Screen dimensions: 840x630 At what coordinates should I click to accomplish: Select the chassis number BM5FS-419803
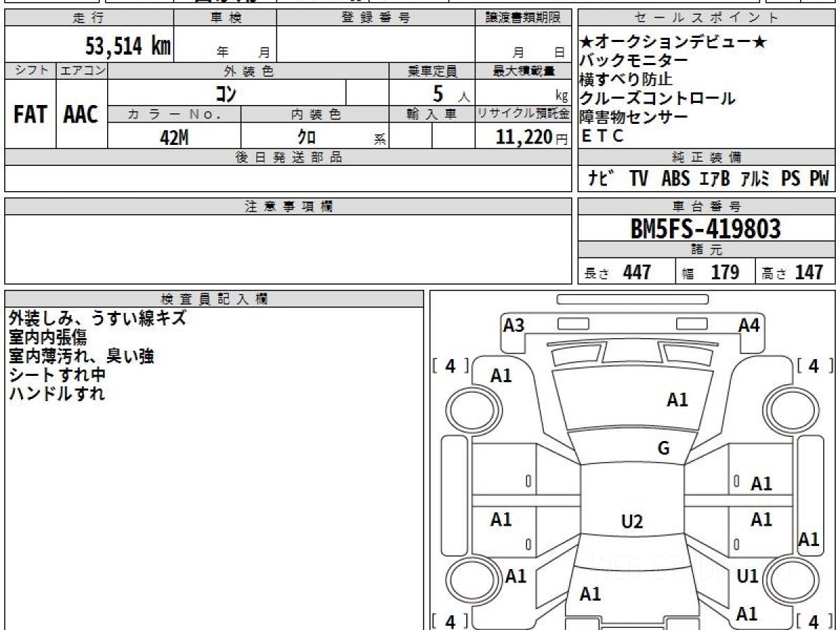point(706,229)
